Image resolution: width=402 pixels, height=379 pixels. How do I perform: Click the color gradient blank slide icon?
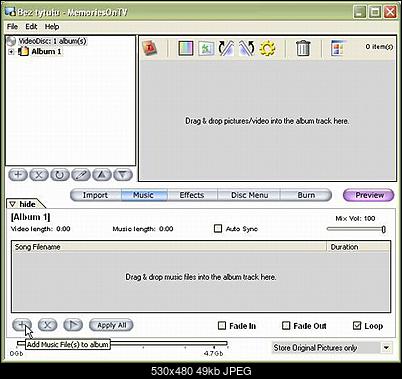[x=186, y=48]
